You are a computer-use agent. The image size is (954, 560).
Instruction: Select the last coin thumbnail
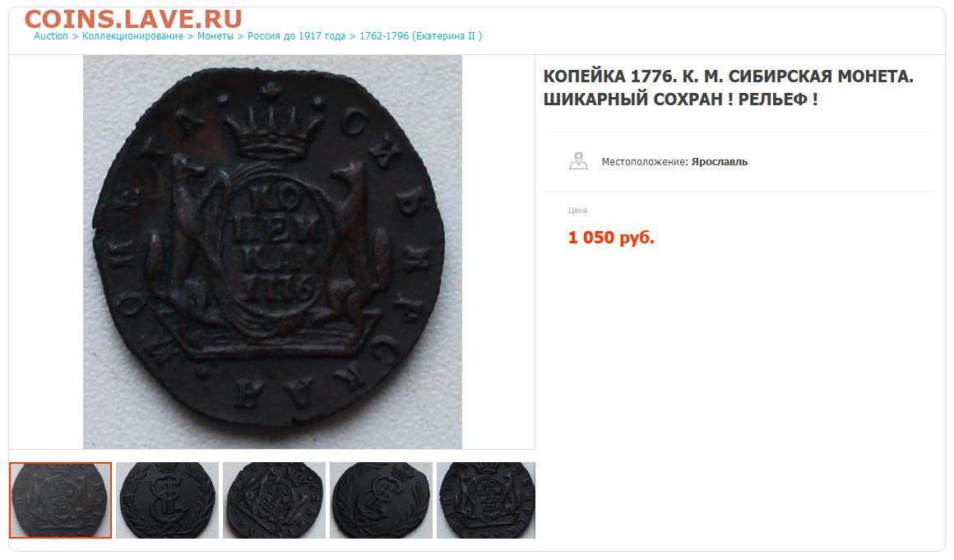point(485,500)
